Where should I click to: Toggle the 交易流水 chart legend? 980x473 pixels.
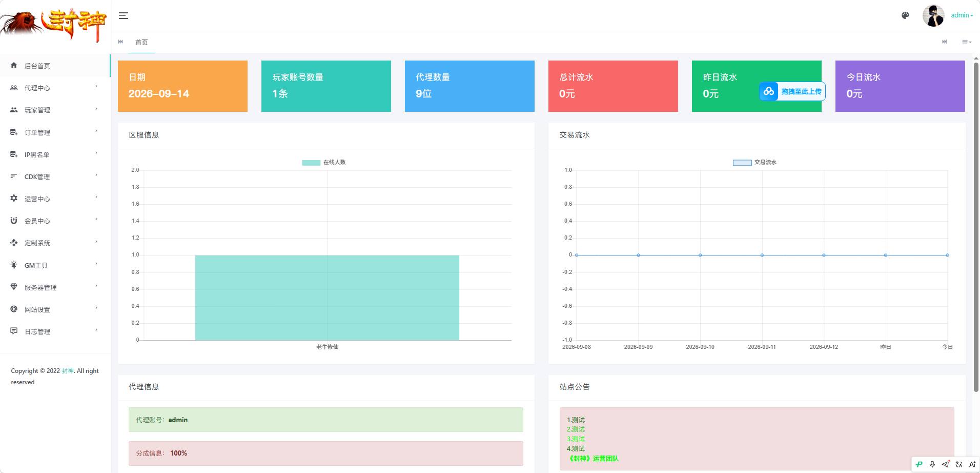point(754,162)
